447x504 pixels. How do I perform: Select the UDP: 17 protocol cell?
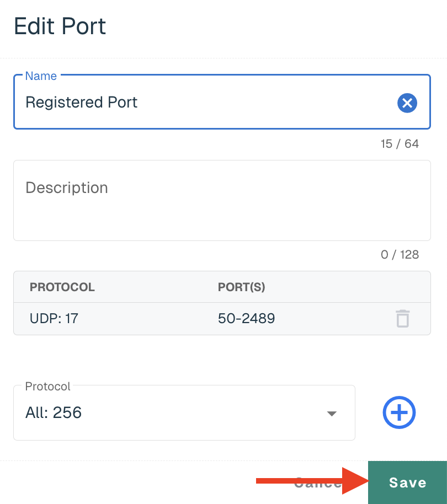point(54,319)
